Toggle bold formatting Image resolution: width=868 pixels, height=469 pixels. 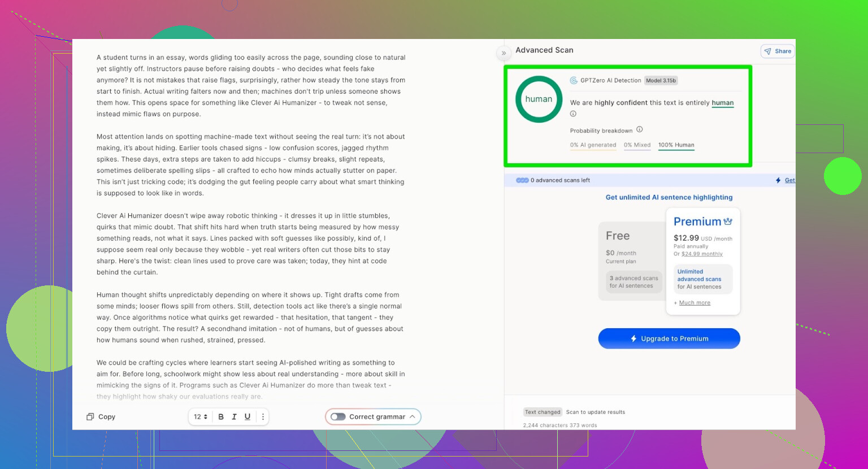(221, 417)
